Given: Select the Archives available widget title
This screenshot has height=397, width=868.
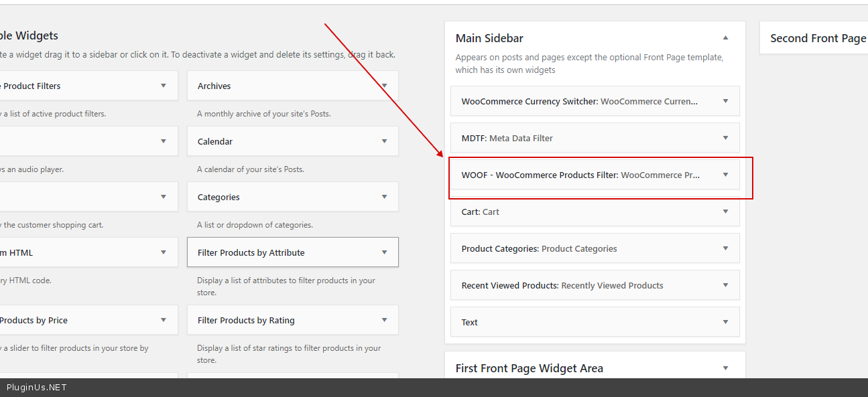Looking at the screenshot, I should click(214, 86).
